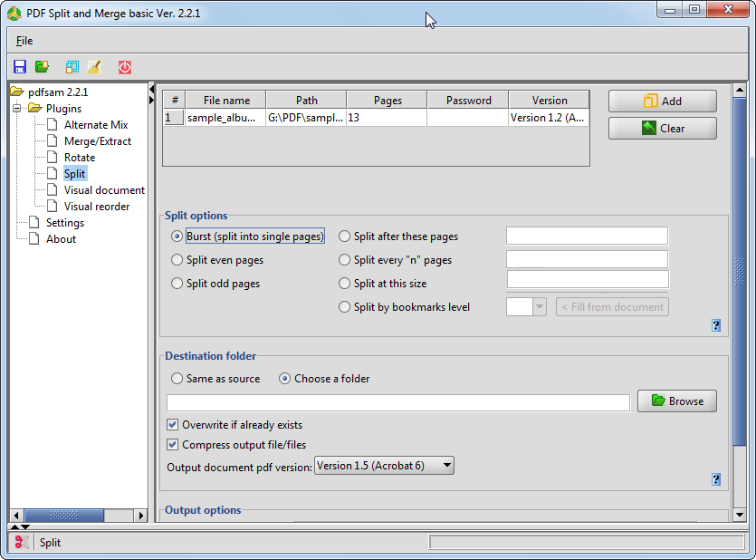Image resolution: width=756 pixels, height=560 pixels.
Task: Click the Add button
Action: pos(662,101)
